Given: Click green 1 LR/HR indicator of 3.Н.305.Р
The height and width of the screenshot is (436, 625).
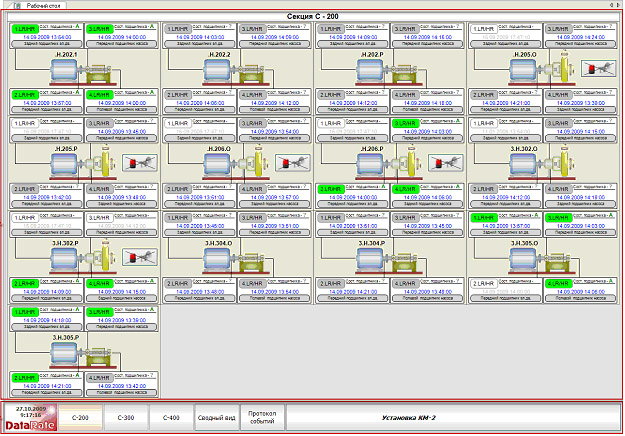Looking at the screenshot, I should tap(25, 312).
